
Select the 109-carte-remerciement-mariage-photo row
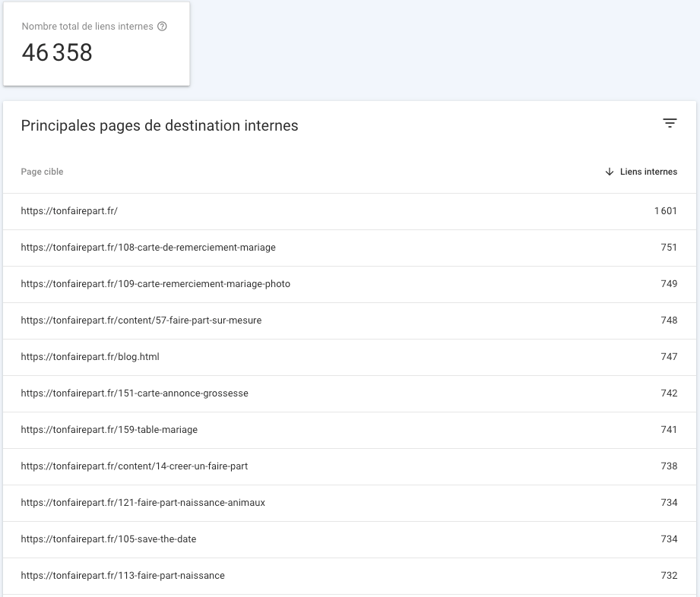(x=350, y=284)
